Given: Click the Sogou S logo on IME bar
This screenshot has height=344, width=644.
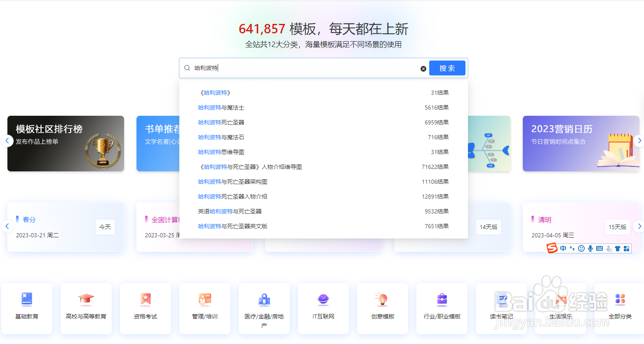Looking at the screenshot, I should pyautogui.click(x=552, y=248).
